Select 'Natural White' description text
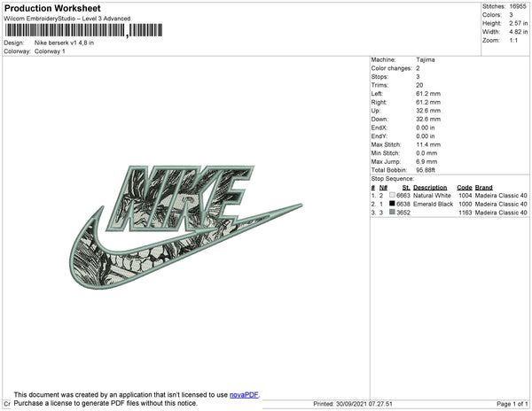This screenshot has height=411, width=532. pos(432,196)
